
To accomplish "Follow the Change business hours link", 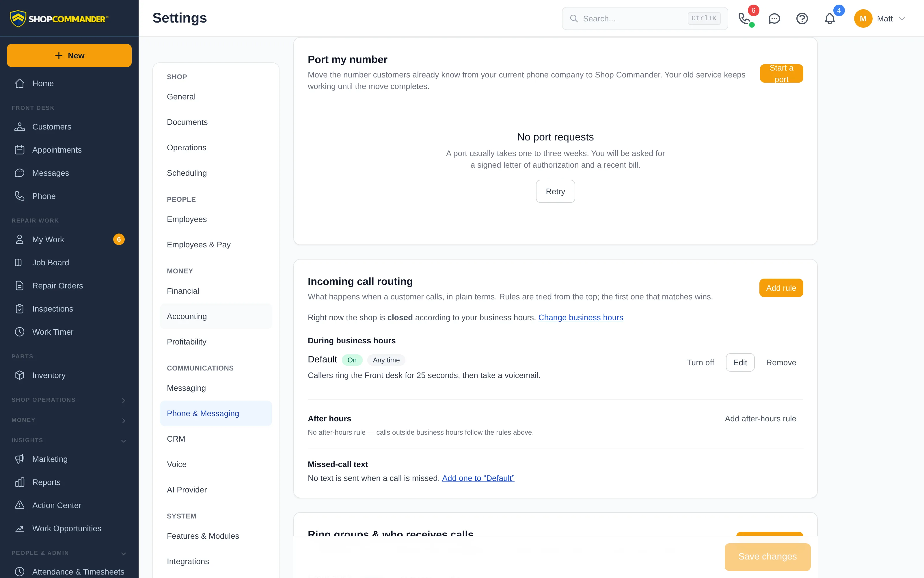I will point(580,317).
